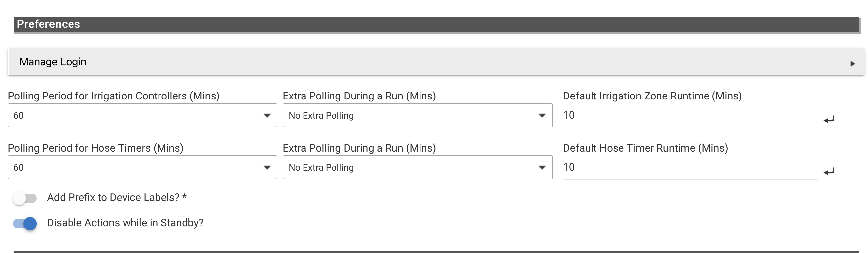Select 'No Extra Polling' text for hose timer run
Viewport: 868px width, 253px height.
pos(321,167)
